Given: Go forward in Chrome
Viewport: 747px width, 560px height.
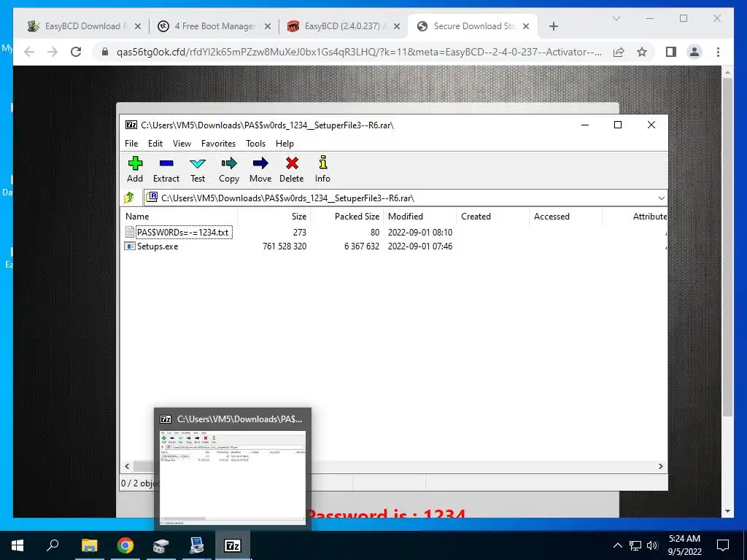Looking at the screenshot, I should click(x=53, y=52).
